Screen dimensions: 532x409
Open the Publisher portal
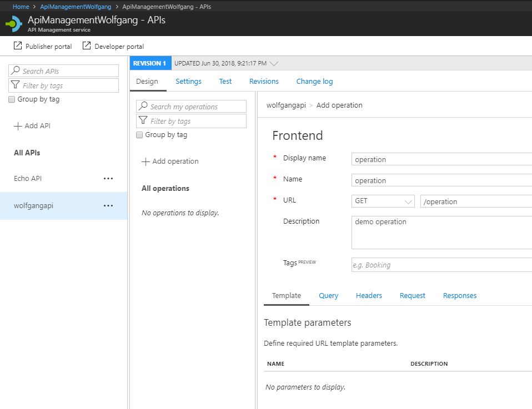point(42,47)
